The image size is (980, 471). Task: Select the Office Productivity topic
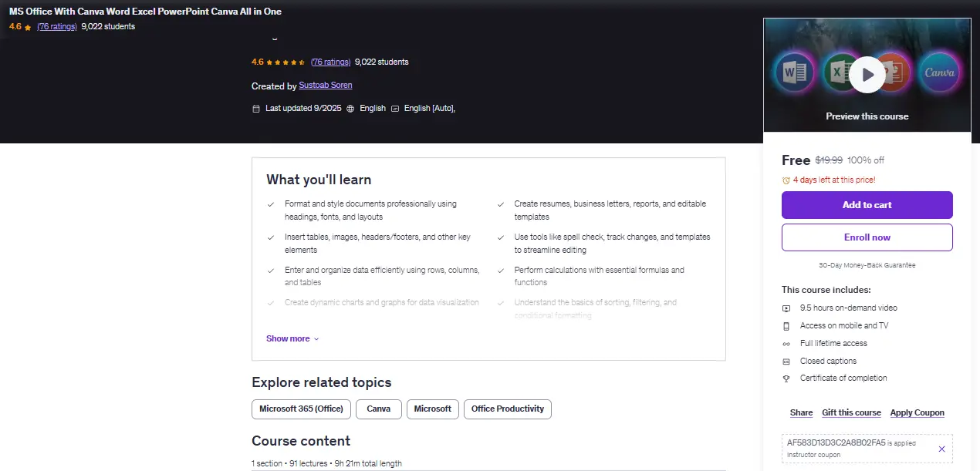(508, 409)
